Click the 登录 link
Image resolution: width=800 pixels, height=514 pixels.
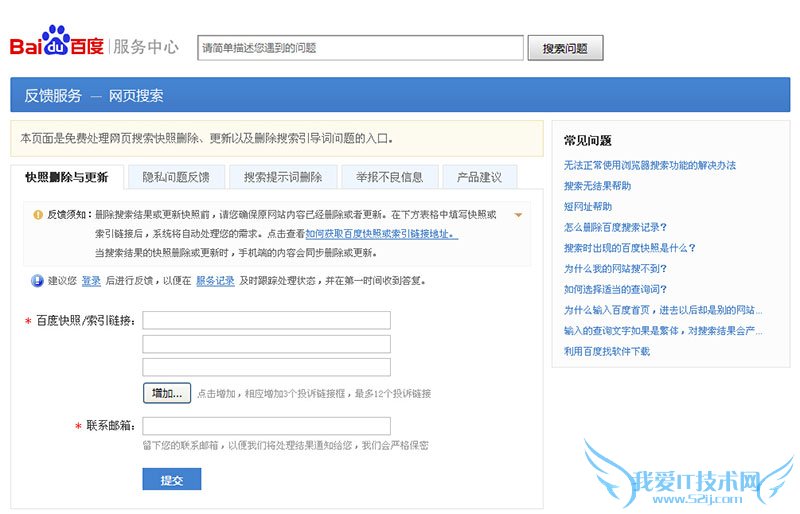pyautogui.click(x=91, y=281)
